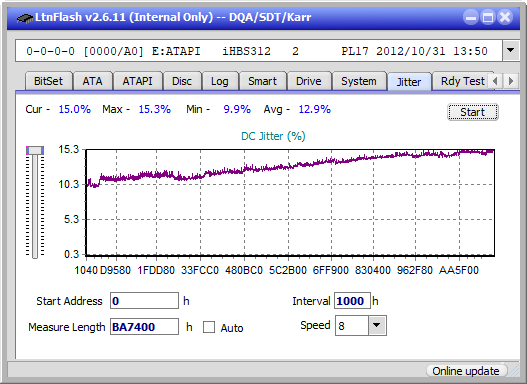Start the jitter measurement
Viewport: 527px width, 384px height.
tap(473, 112)
